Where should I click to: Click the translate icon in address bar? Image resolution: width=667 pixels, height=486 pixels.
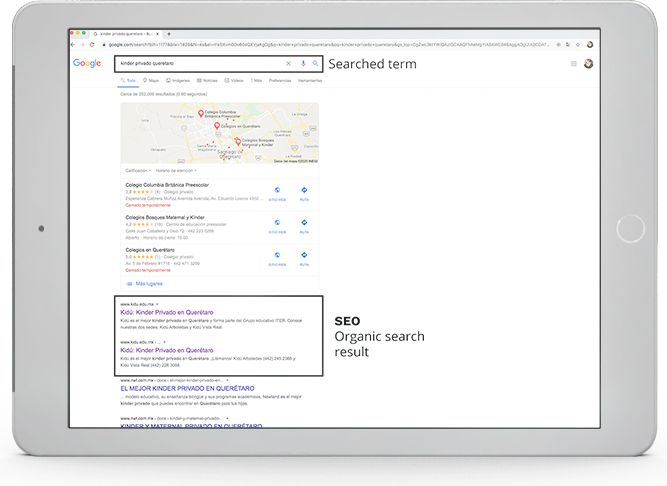568,45
